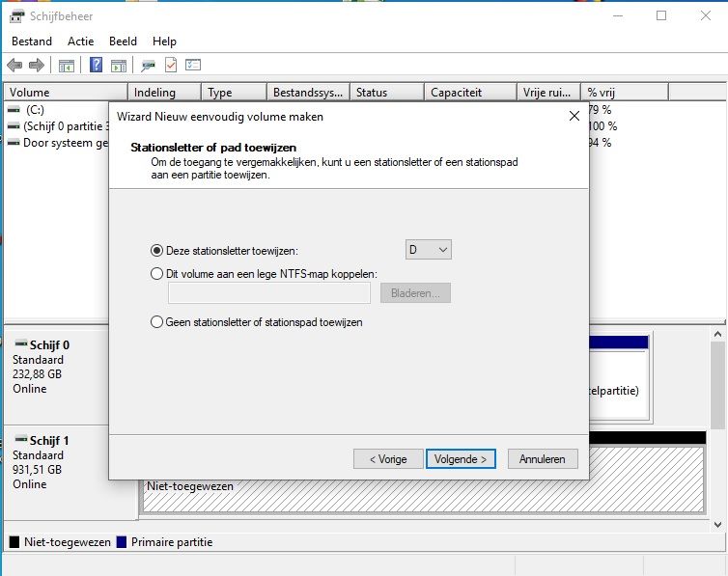The image size is (728, 576).
Task: Sort by the Type column header
Action: click(234, 93)
